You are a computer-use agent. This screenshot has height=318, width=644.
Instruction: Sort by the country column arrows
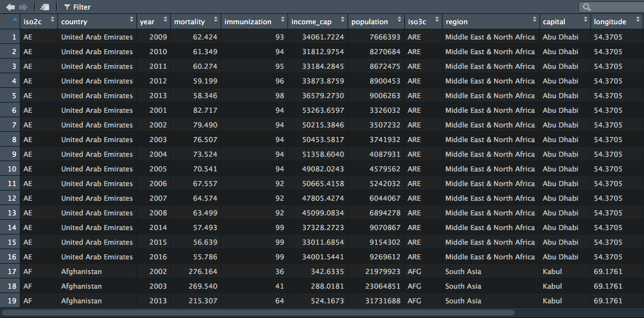(x=131, y=22)
